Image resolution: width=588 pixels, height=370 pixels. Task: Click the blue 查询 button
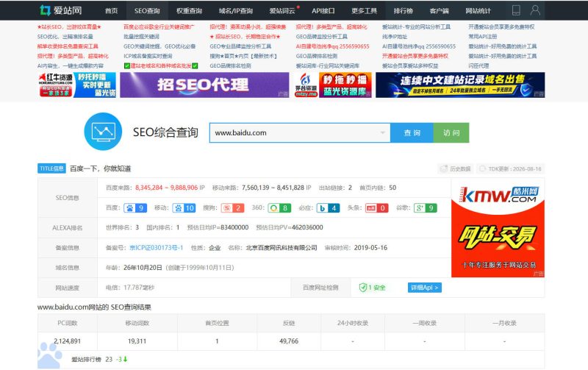[x=412, y=132]
